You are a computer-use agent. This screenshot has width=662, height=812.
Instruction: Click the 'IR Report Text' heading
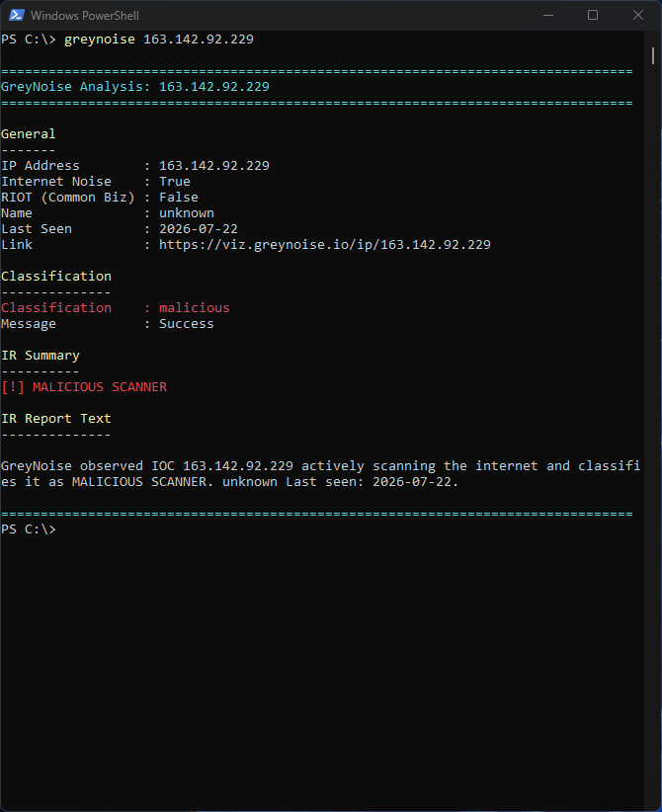click(56, 419)
